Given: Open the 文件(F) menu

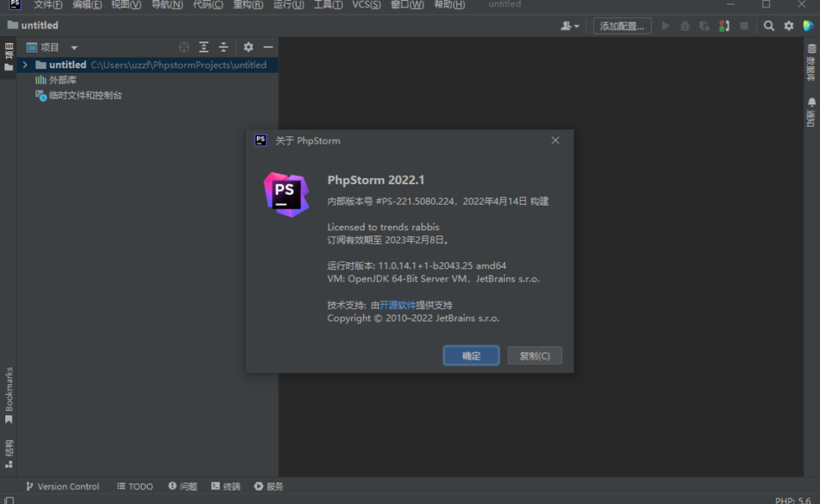Looking at the screenshot, I should click(x=48, y=5).
